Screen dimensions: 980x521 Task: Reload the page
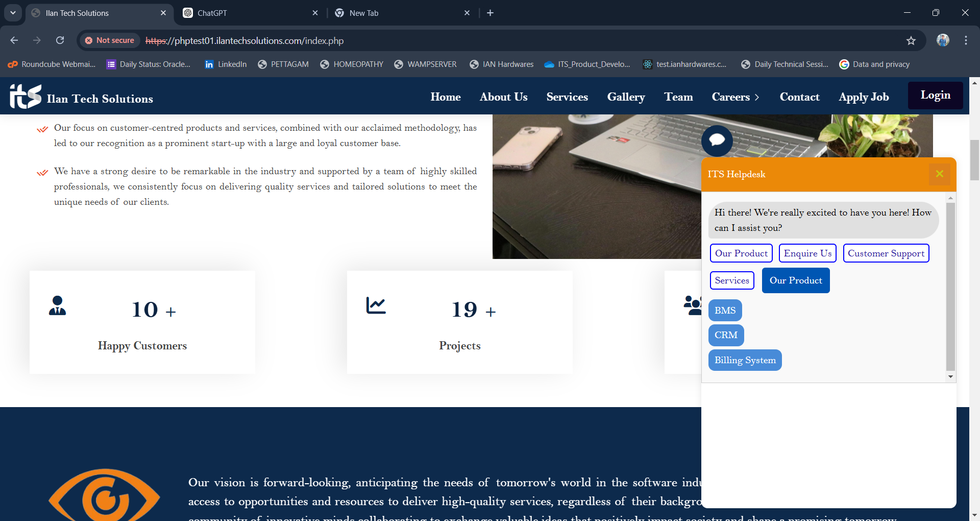[60, 40]
